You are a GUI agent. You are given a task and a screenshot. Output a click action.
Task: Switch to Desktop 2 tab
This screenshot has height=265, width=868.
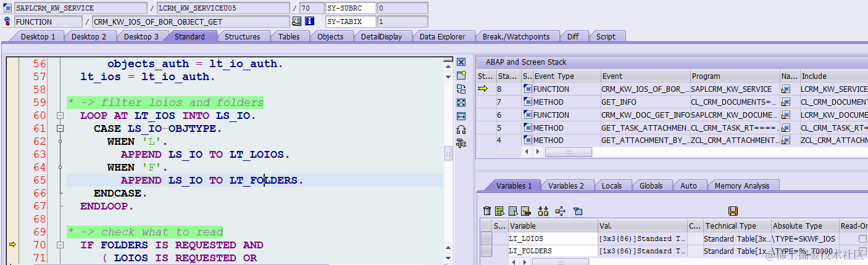tap(89, 37)
